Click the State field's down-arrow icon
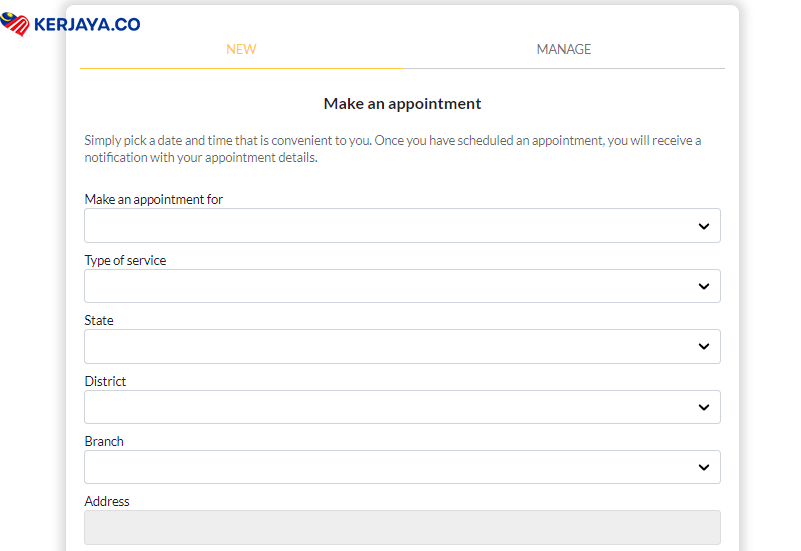This screenshot has height=551, width=801. click(x=704, y=347)
